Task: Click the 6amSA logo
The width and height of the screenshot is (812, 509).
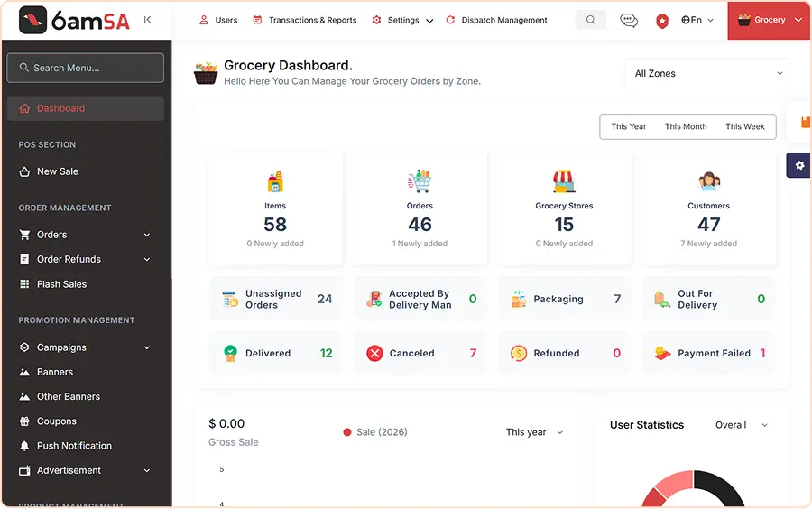Action: 74,20
